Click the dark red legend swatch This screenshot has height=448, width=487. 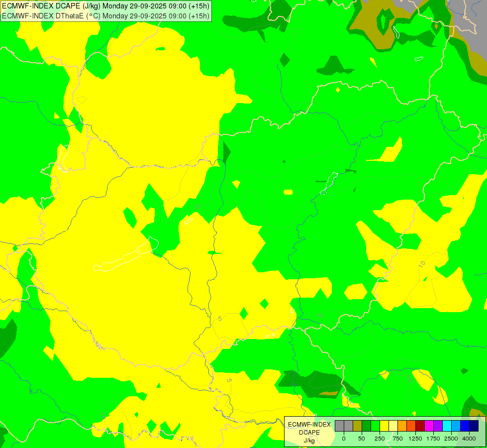click(420, 426)
